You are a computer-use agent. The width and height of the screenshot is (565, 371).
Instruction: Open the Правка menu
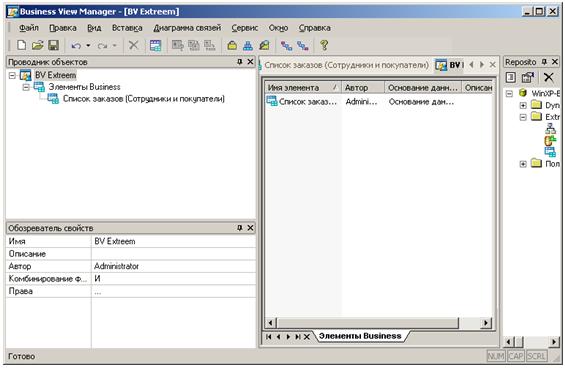pos(63,28)
